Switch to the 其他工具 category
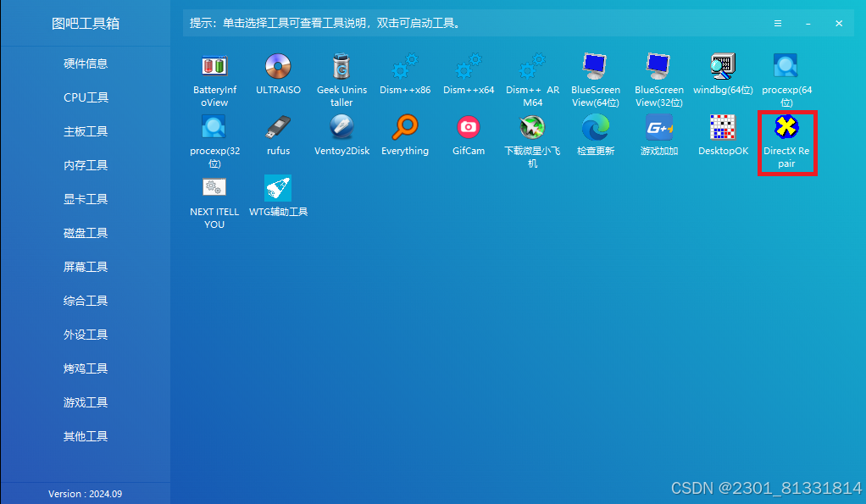The height and width of the screenshot is (504, 866). coord(86,436)
